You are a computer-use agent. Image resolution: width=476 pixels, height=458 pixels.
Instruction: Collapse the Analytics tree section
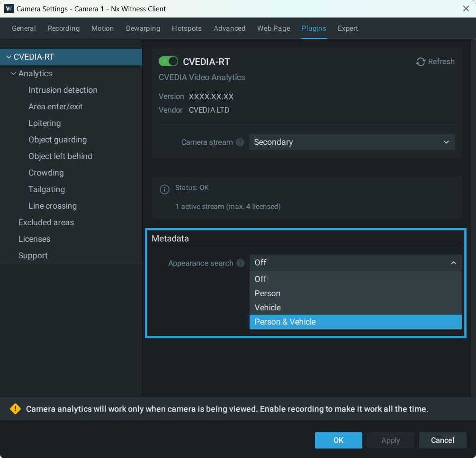(13, 73)
